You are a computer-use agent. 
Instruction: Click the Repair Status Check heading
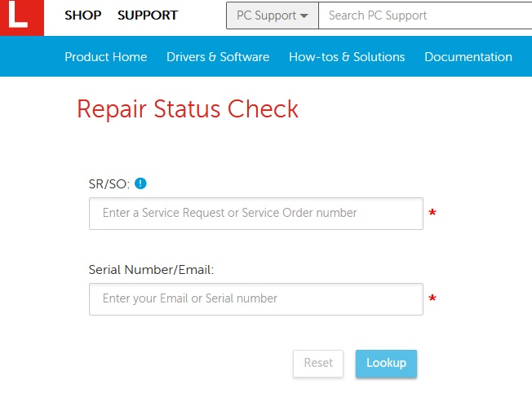188,108
